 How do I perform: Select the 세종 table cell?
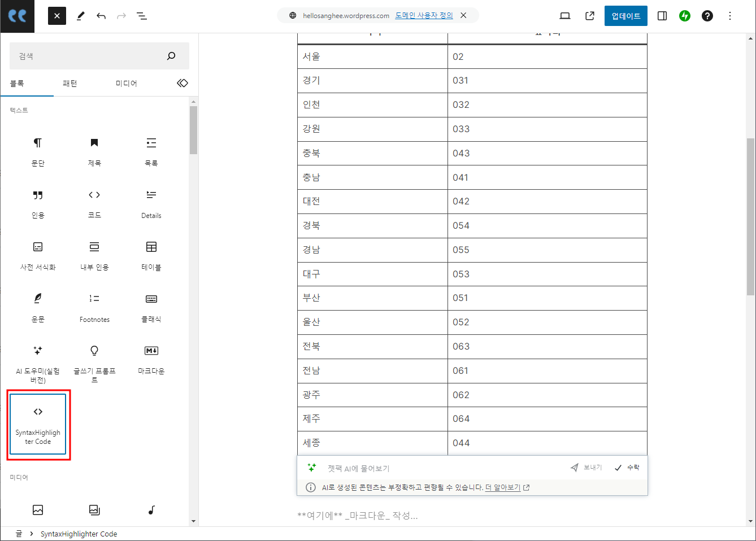pos(372,443)
